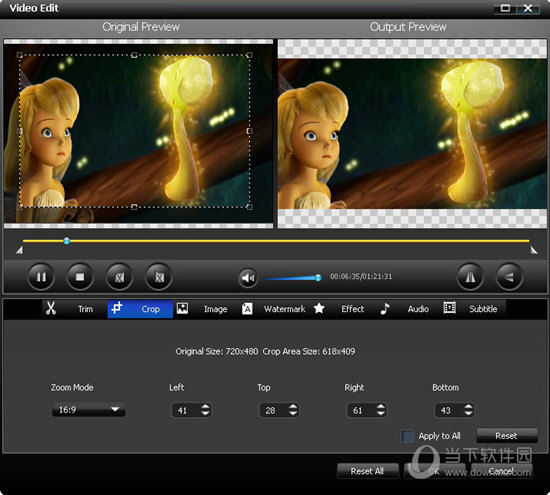The width and height of the screenshot is (550, 495).
Task: Click the Reset All button
Action: pos(367,471)
